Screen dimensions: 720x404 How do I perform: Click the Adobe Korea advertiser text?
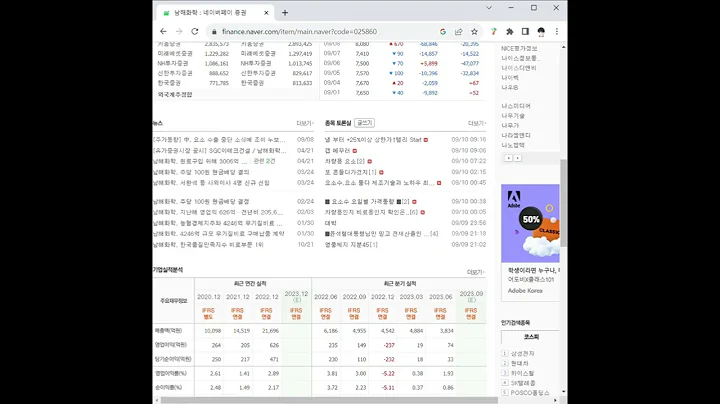pyautogui.click(x=525, y=291)
